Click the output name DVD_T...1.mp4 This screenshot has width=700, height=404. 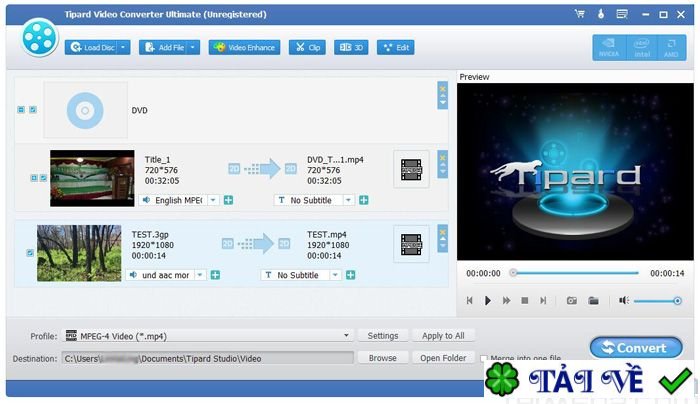click(335, 159)
